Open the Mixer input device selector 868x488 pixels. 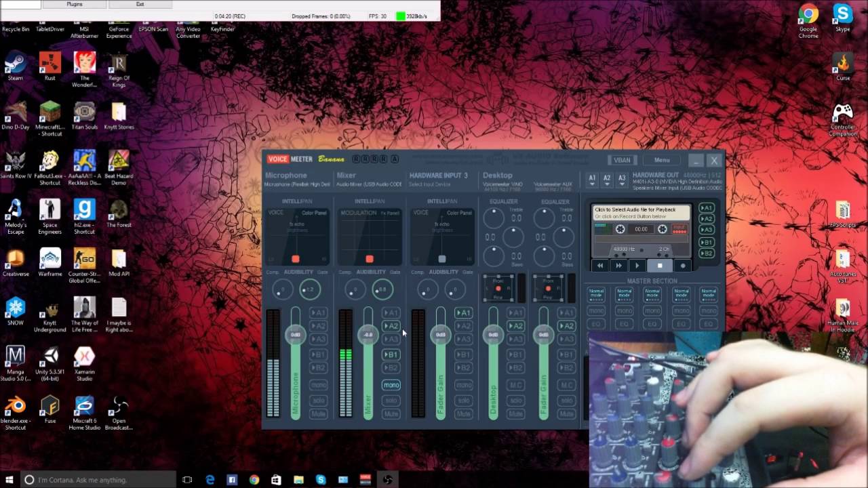pos(369,184)
